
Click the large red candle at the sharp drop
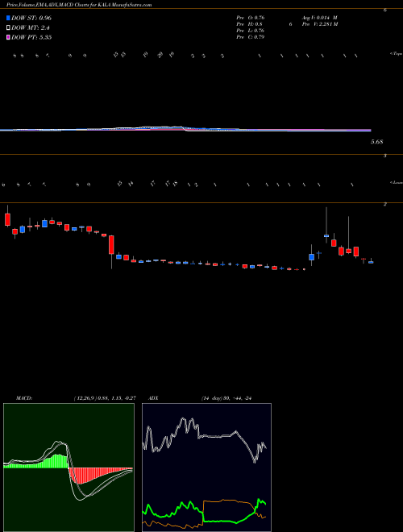point(111,245)
